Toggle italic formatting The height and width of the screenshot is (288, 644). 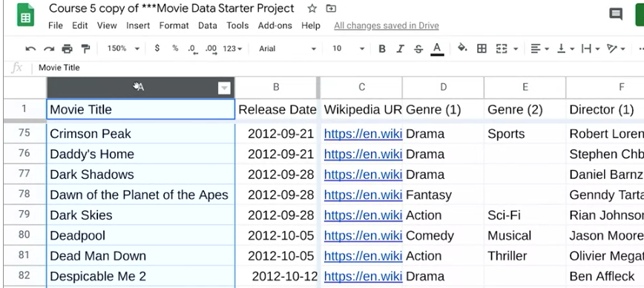tap(400, 49)
